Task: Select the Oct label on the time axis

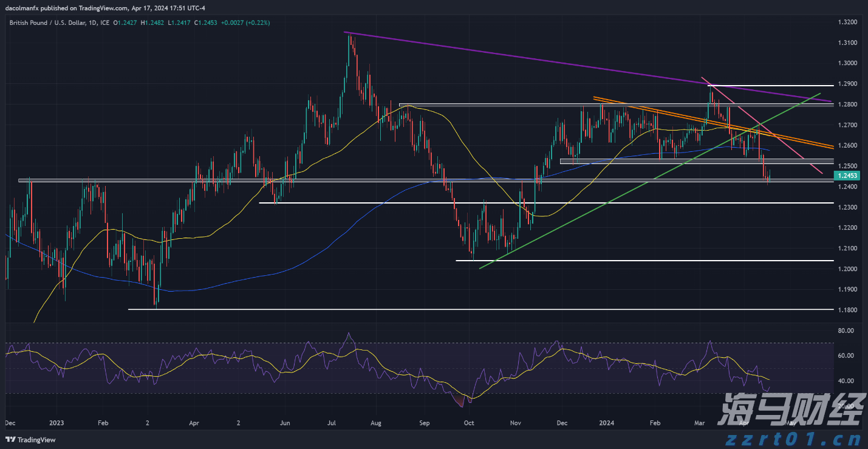Action: coord(469,422)
